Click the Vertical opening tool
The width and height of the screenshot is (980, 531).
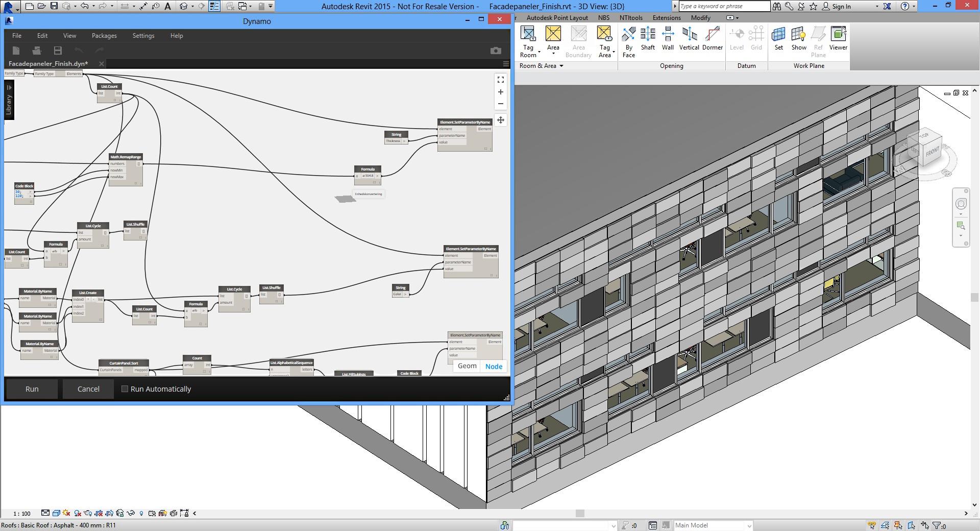pos(689,39)
